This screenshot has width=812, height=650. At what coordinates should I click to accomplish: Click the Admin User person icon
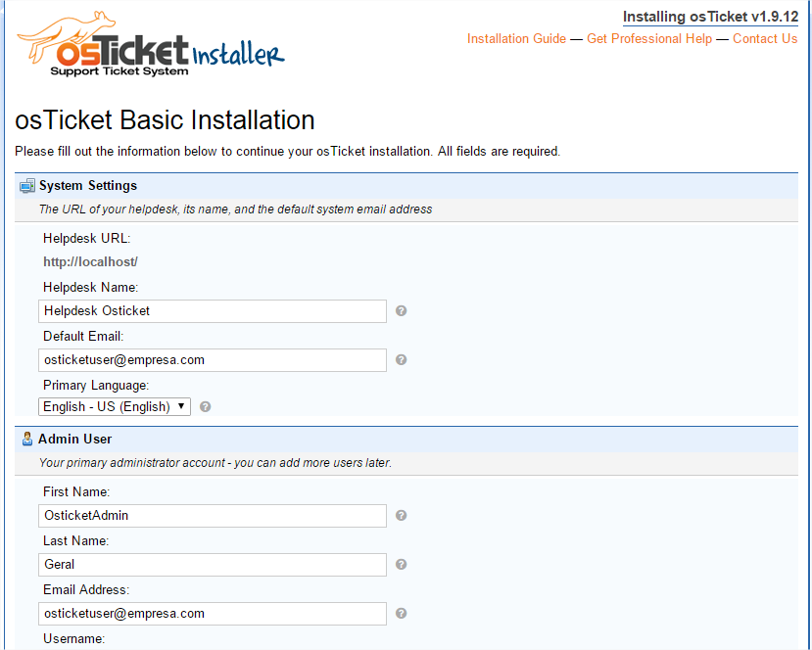(26, 440)
